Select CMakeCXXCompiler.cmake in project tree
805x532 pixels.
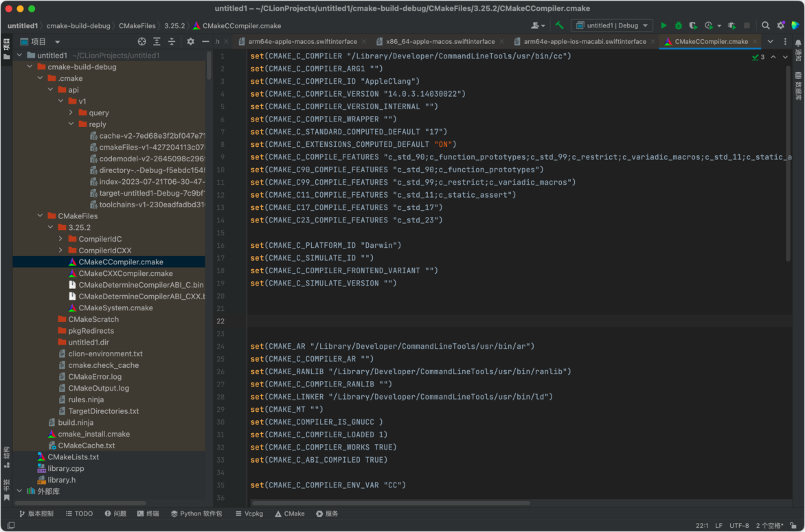(x=125, y=273)
